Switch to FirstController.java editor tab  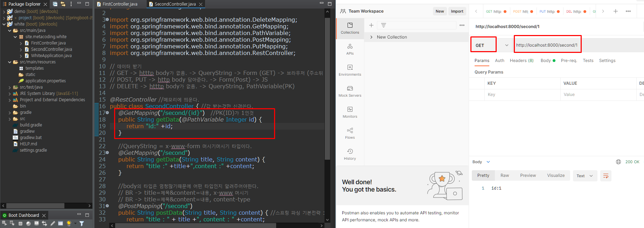click(120, 4)
